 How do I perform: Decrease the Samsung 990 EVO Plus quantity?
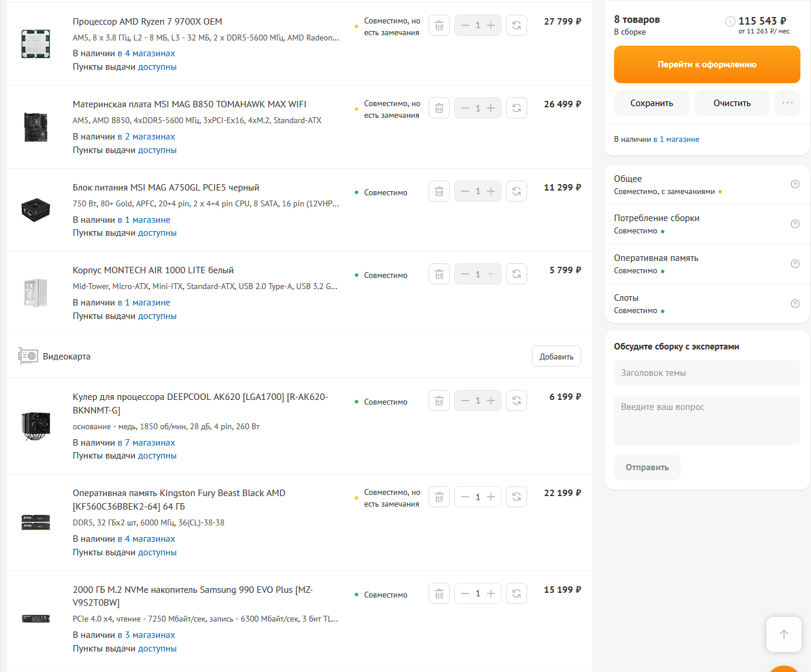tap(465, 593)
